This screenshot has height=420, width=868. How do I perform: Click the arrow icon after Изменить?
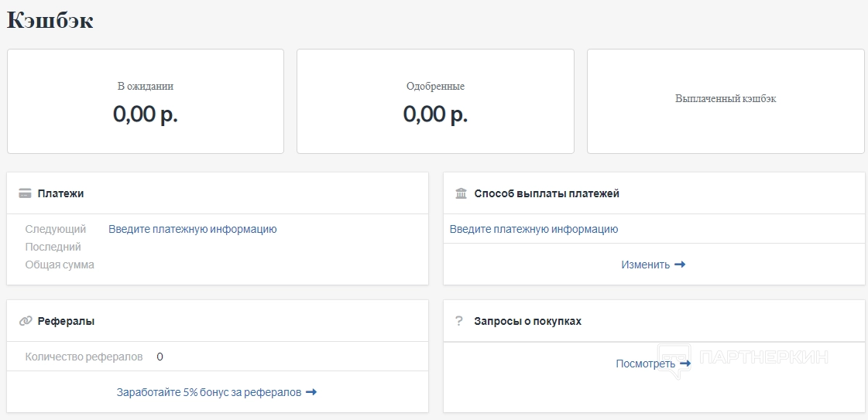(x=680, y=265)
